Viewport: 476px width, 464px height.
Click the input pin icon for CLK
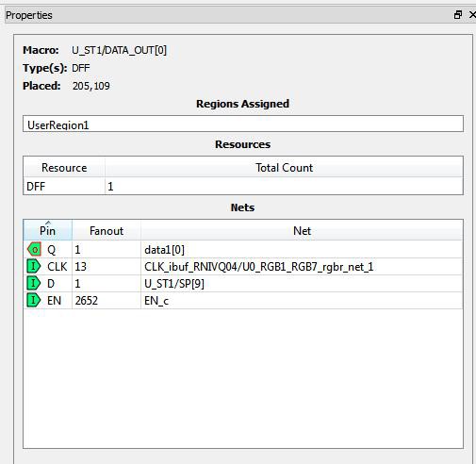[x=34, y=267]
